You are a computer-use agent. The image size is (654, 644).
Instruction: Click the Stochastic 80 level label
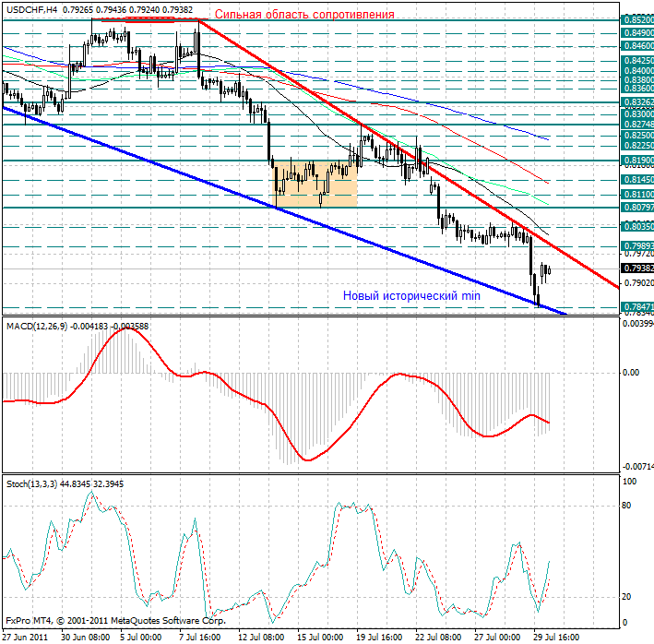pos(626,506)
